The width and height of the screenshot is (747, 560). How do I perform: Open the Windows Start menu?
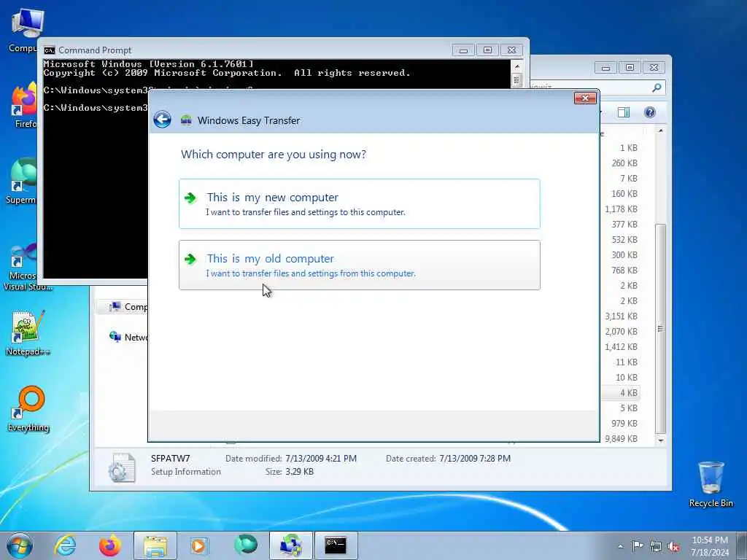click(x=20, y=545)
